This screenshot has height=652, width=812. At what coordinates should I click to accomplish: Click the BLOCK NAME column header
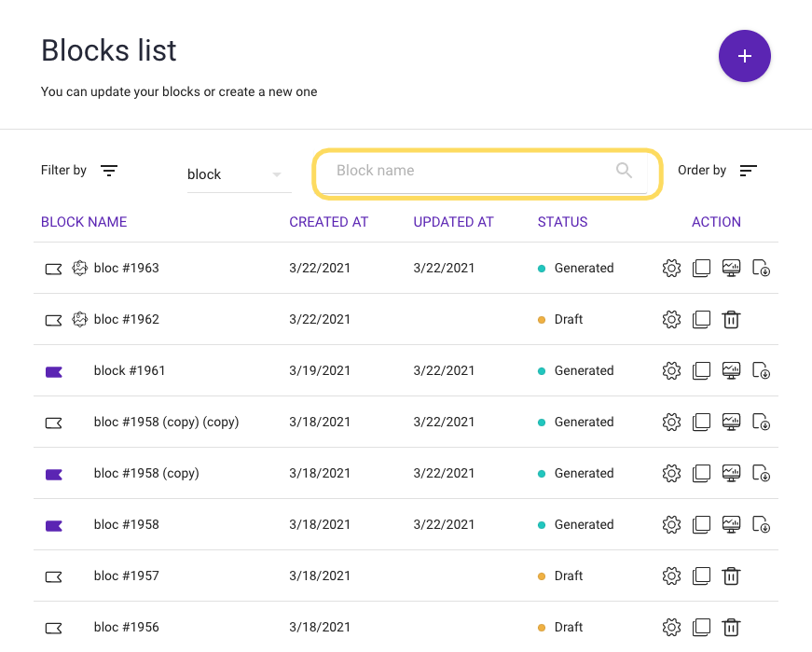click(x=84, y=222)
